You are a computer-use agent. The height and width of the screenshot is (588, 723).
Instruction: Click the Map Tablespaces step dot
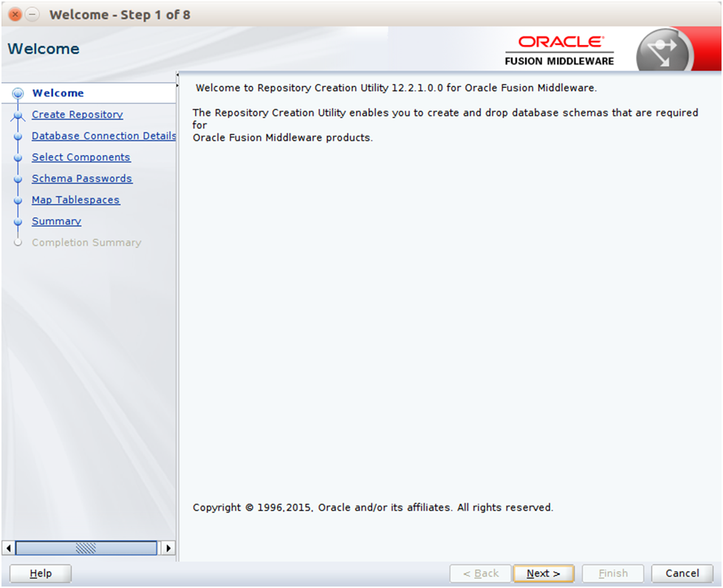(18, 200)
